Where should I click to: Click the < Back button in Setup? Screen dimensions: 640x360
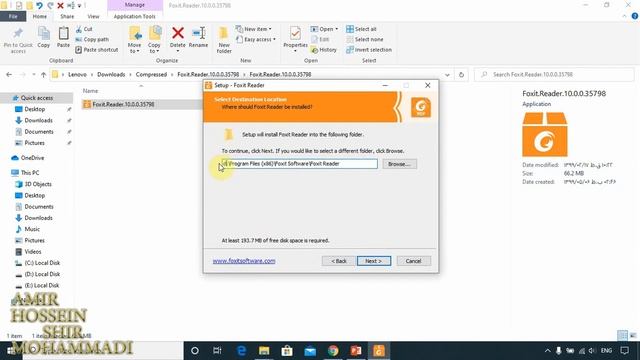click(x=338, y=261)
